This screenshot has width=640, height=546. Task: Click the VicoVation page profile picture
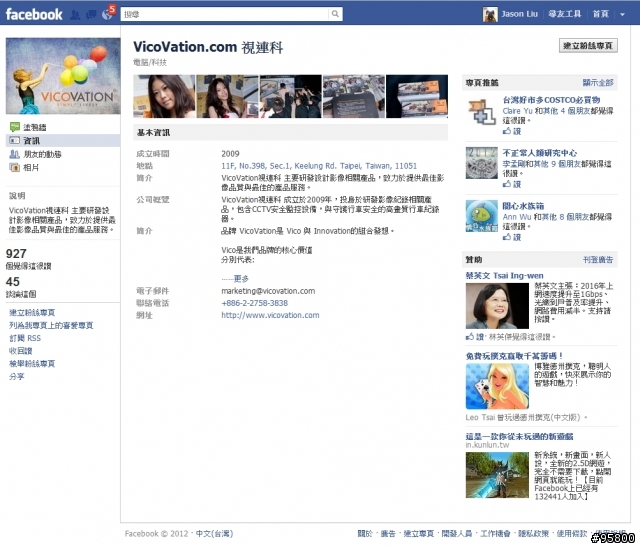tap(63, 76)
